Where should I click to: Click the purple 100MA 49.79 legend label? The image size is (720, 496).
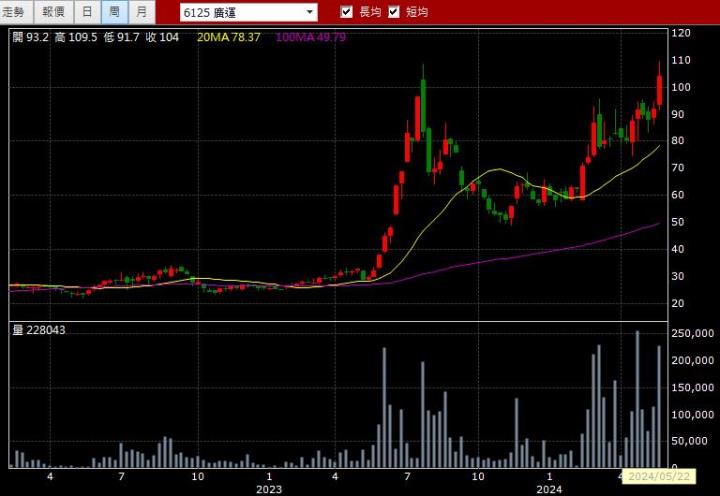[310, 37]
